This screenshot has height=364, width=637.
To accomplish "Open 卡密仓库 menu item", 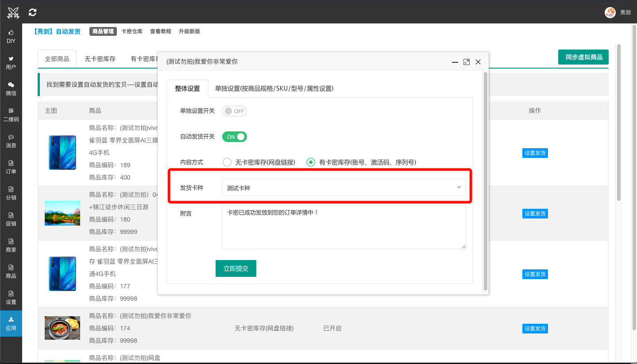I will 132,31.
